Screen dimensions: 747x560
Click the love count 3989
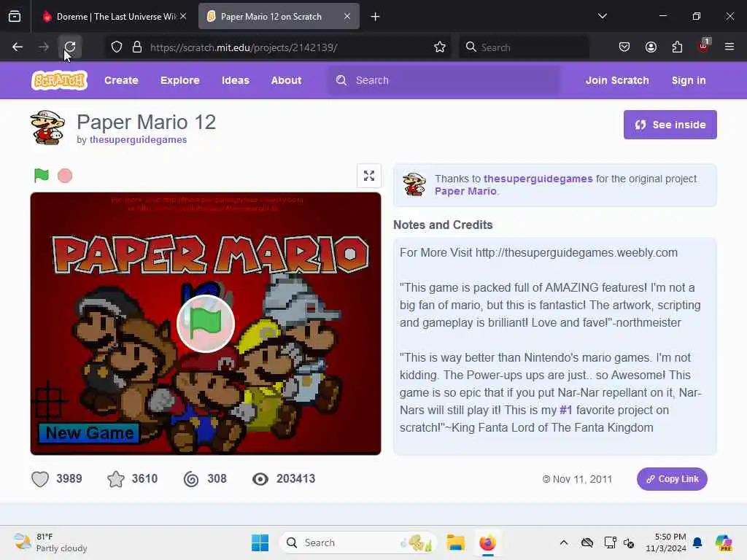(69, 478)
